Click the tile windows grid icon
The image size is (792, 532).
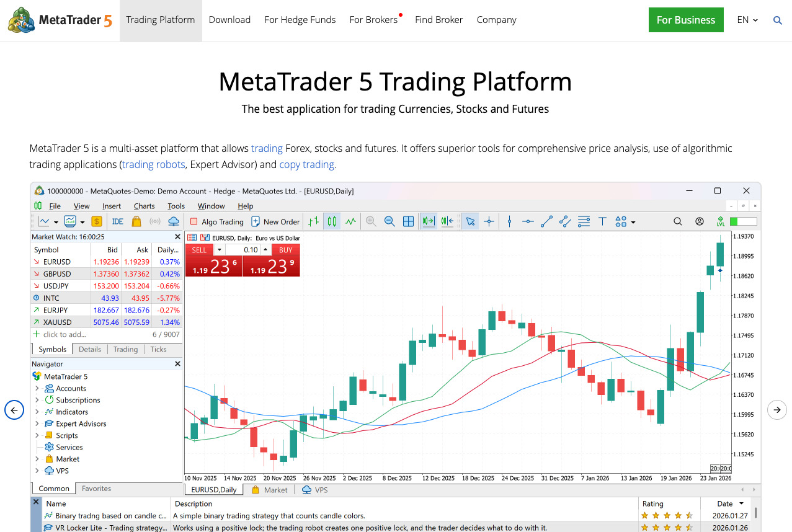408,221
